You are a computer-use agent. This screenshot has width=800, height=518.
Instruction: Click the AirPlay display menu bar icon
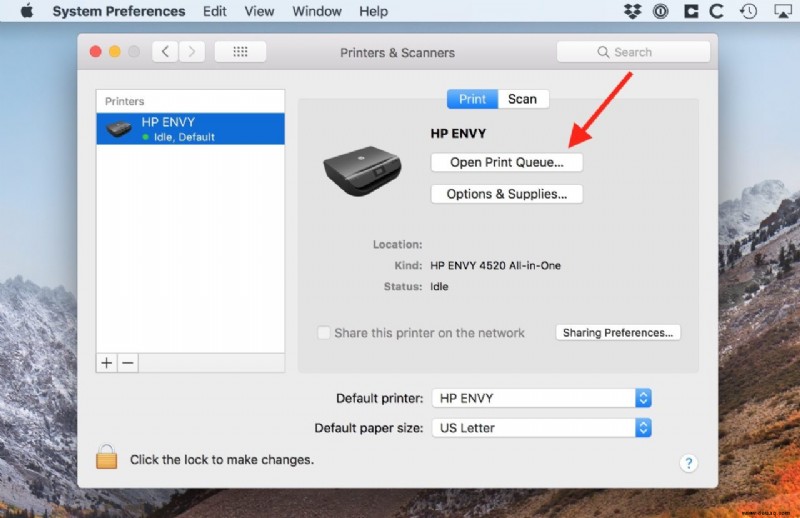(782, 11)
